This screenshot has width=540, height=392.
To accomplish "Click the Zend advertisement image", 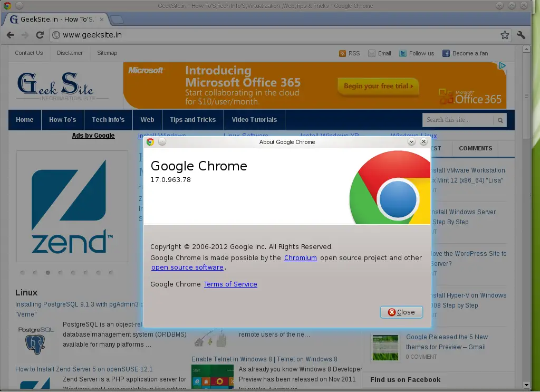I will [x=72, y=206].
